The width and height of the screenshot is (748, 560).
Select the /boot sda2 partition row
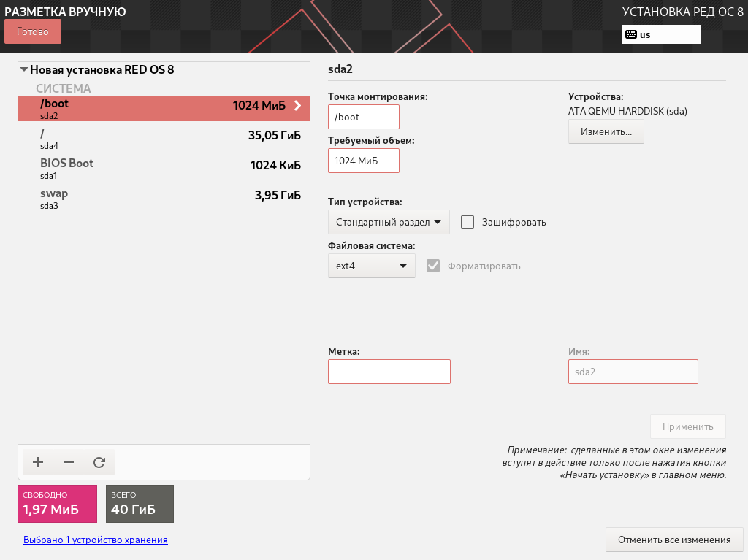click(164, 108)
